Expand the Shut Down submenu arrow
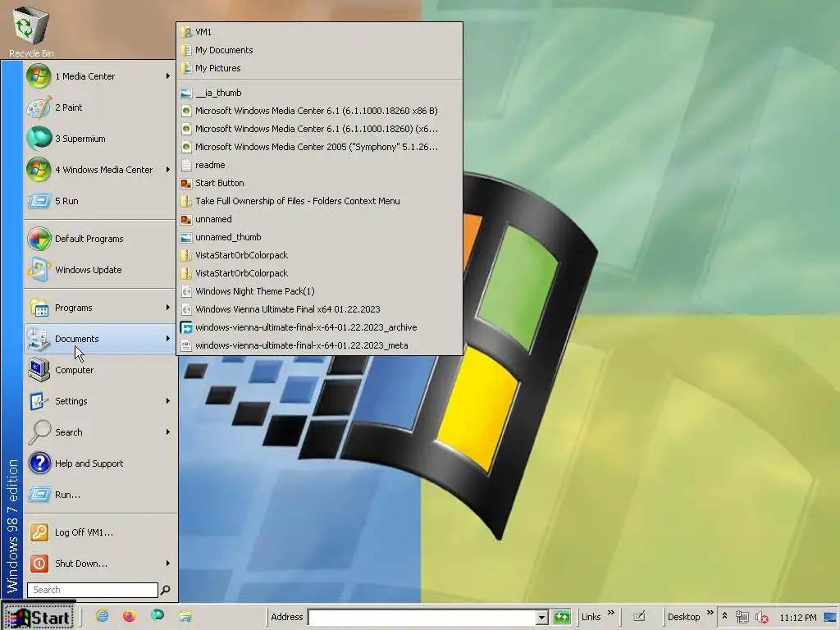 (x=167, y=563)
